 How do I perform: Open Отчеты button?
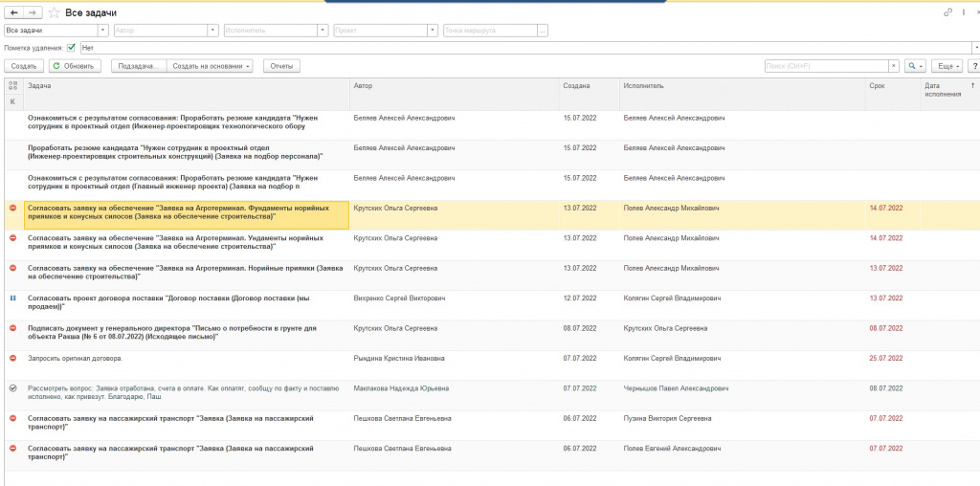[x=281, y=66]
